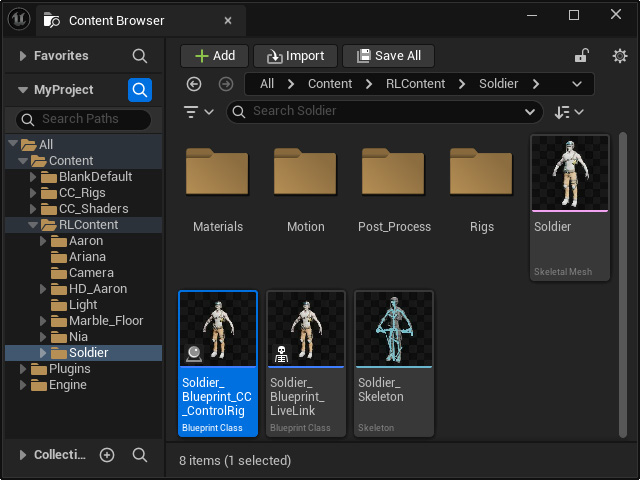The image size is (640, 480).
Task: Open the chevron after All in breadcrumb
Action: pos(291,84)
